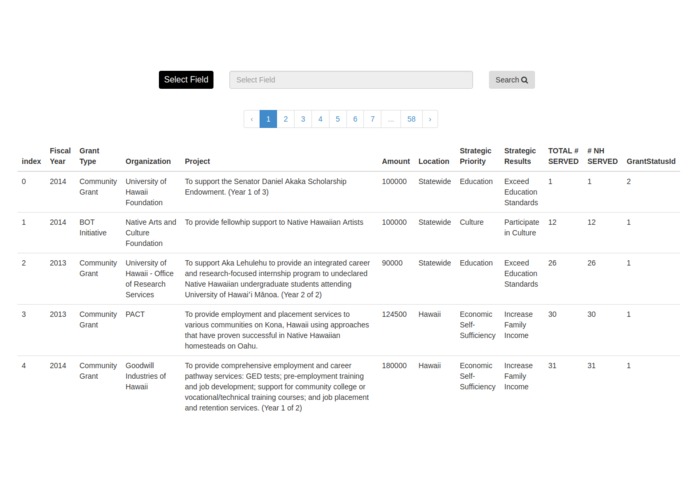695x494 pixels.
Task: Select University of Hawaii Foundation organization cell
Action: [x=146, y=192]
